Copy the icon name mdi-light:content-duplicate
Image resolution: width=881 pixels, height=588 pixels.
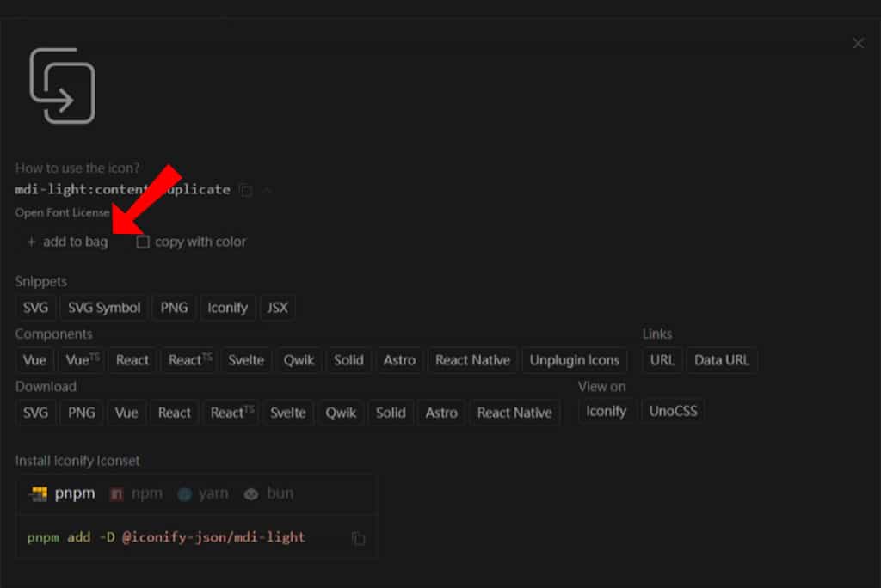pos(245,190)
